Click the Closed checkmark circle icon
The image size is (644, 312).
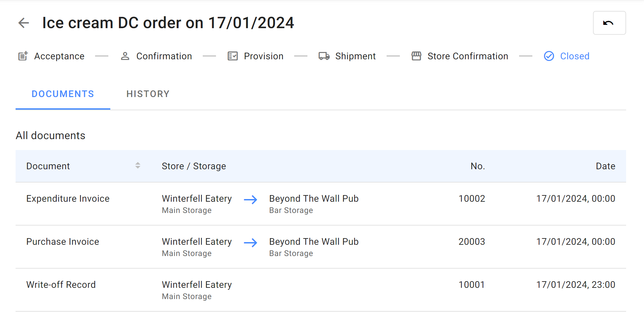(549, 56)
